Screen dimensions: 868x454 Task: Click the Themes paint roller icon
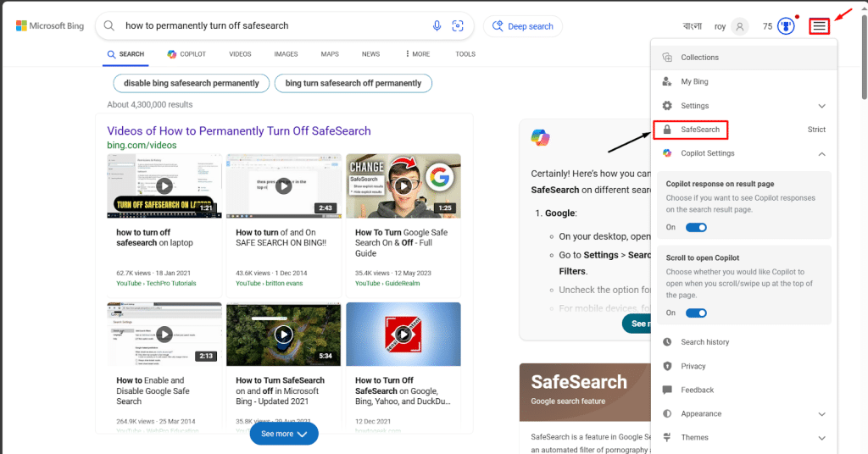pos(667,437)
